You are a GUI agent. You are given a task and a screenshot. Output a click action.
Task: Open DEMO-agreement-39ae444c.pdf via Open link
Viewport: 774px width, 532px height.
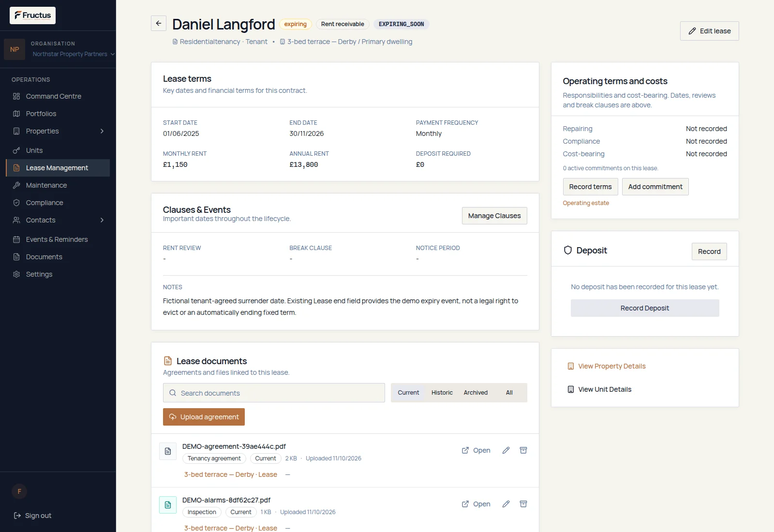coord(476,450)
